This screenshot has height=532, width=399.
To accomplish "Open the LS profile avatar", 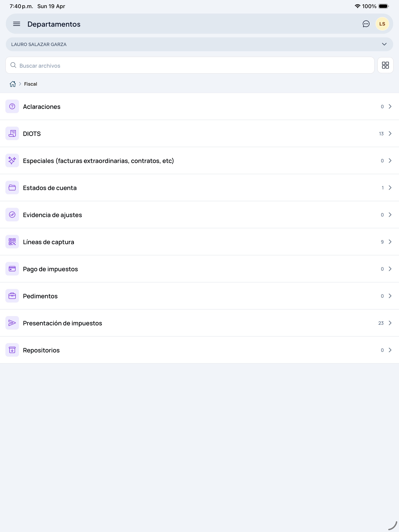I will (382, 24).
